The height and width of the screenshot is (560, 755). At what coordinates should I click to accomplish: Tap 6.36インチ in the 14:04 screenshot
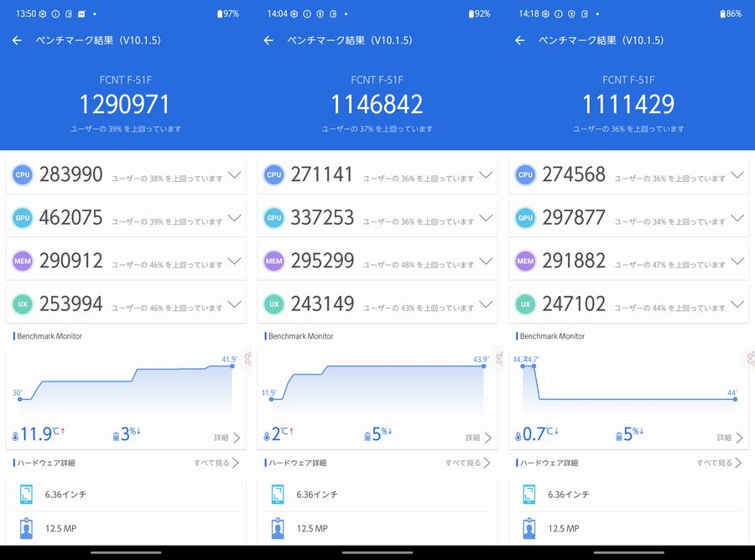[317, 494]
